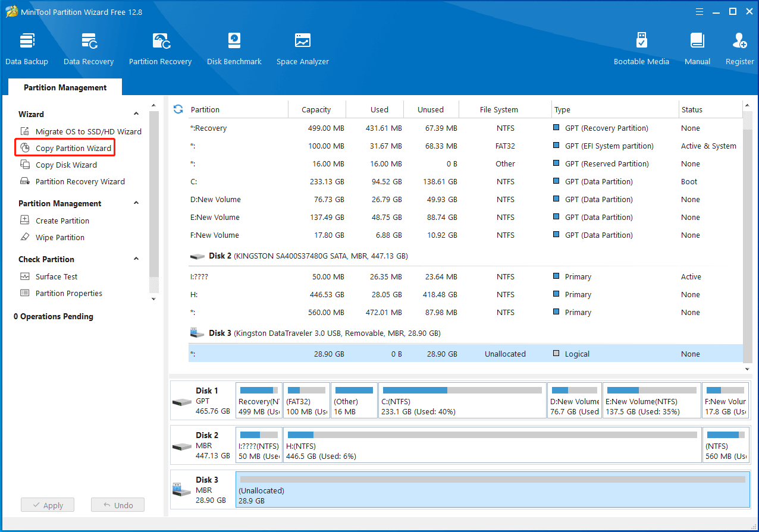Click the Undo button

118,505
